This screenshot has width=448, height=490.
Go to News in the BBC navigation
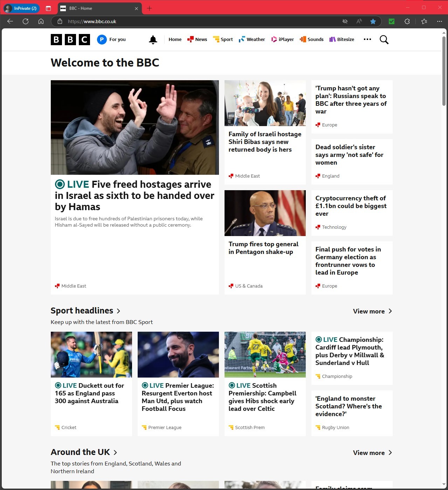pyautogui.click(x=197, y=40)
